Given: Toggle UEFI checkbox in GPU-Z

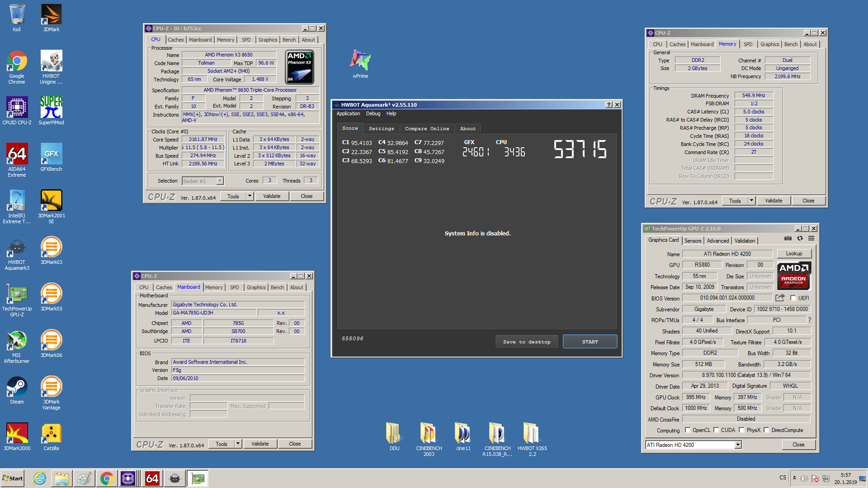Looking at the screenshot, I should (793, 298).
